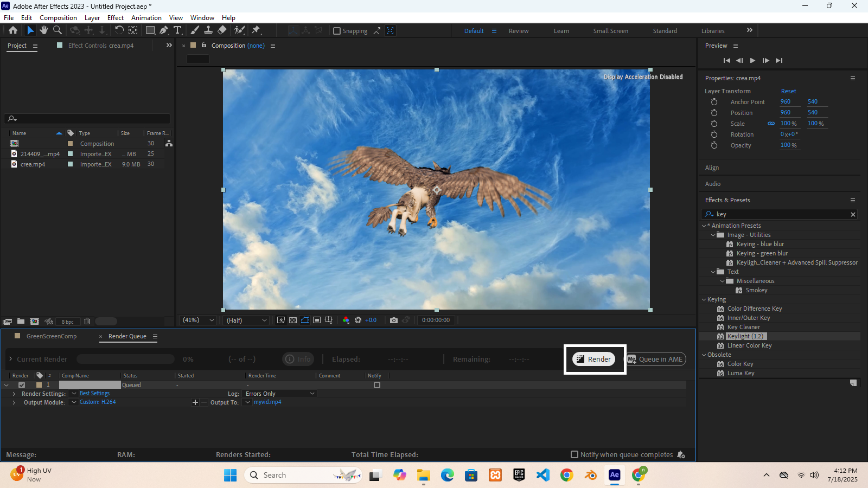Switch to Effect Controls crea.mp4 tab

point(101,46)
